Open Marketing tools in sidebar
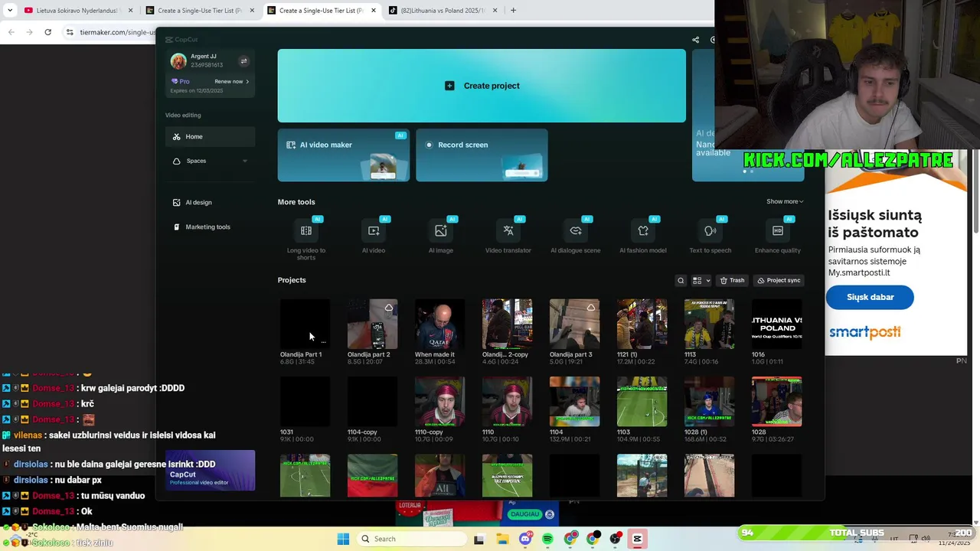Image resolution: width=980 pixels, height=551 pixels. click(x=210, y=227)
